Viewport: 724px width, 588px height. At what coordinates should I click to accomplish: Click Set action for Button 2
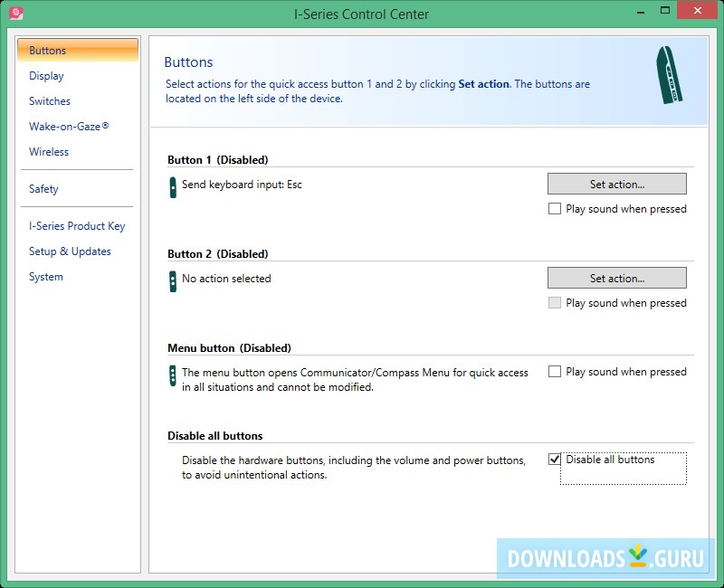click(x=617, y=279)
